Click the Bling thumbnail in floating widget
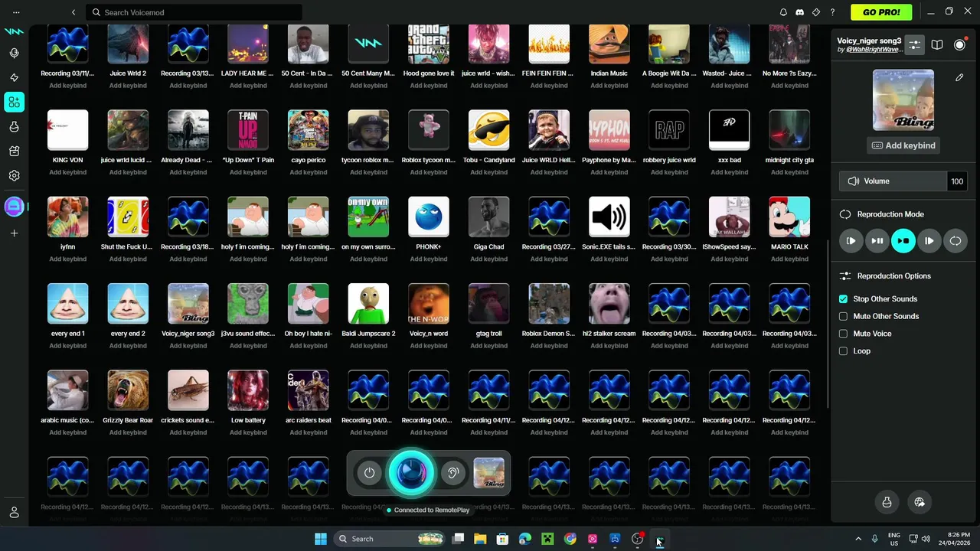Viewport: 980px width, 551px height. [x=488, y=473]
